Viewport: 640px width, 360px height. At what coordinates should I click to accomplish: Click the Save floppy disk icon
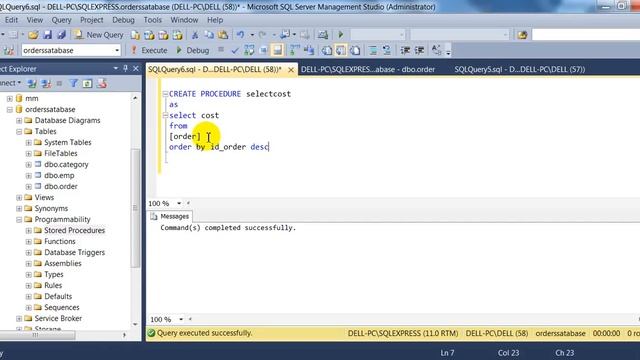point(47,35)
